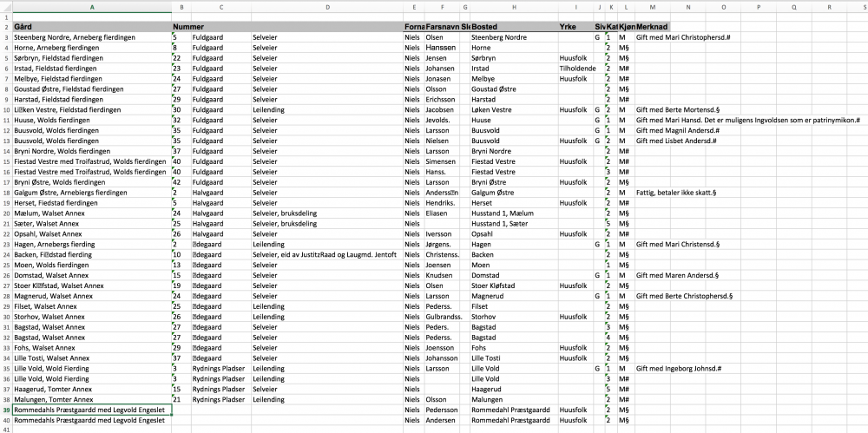The image size is (868, 433).
Task: Click cell mentioning JustitzRaad og Laugmd. Jentoft
Action: point(326,255)
